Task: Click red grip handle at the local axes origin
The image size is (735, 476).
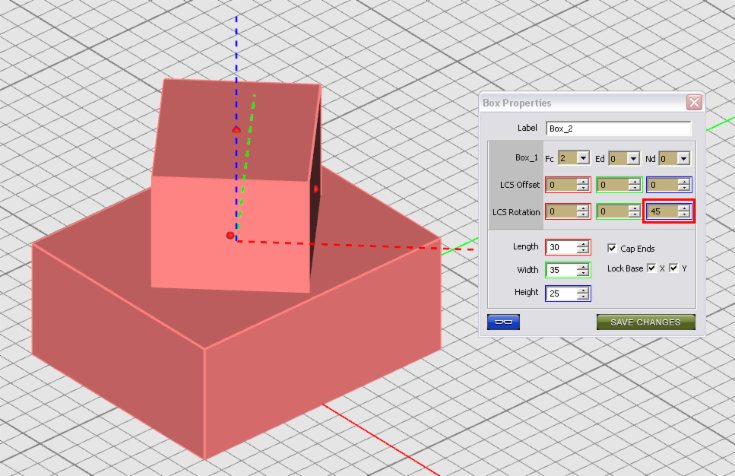Action: click(230, 235)
